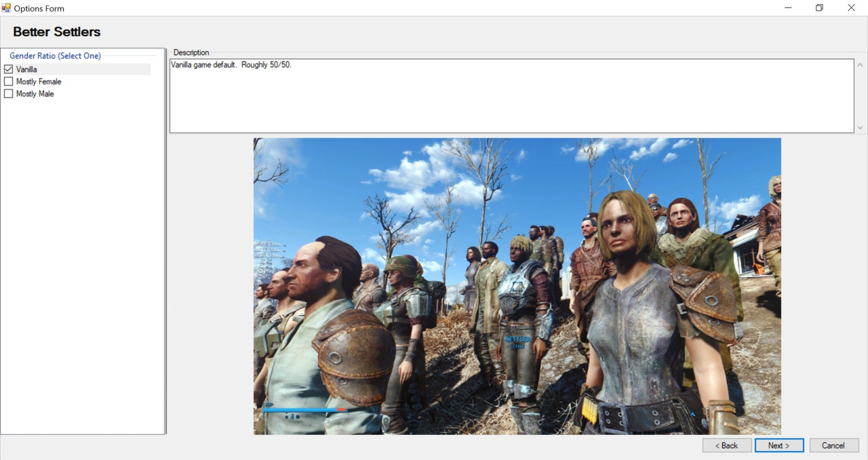The image size is (868, 460).
Task: Click the description scrollbar down arrow
Action: [x=861, y=127]
